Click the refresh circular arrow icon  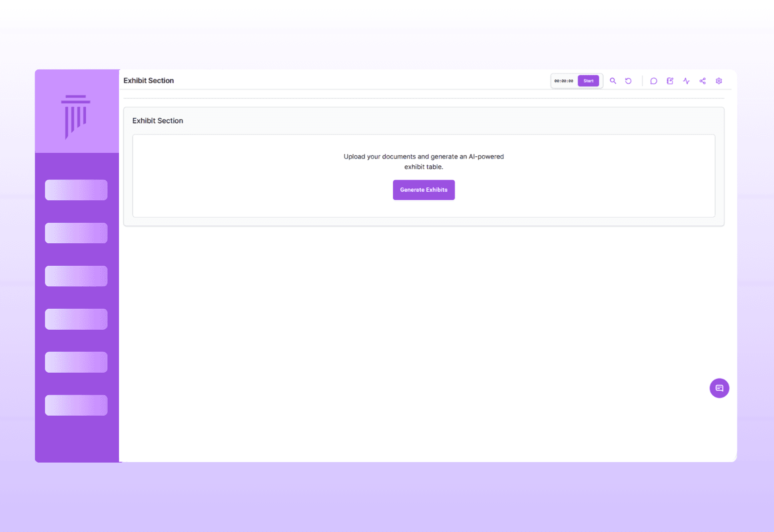click(x=628, y=81)
